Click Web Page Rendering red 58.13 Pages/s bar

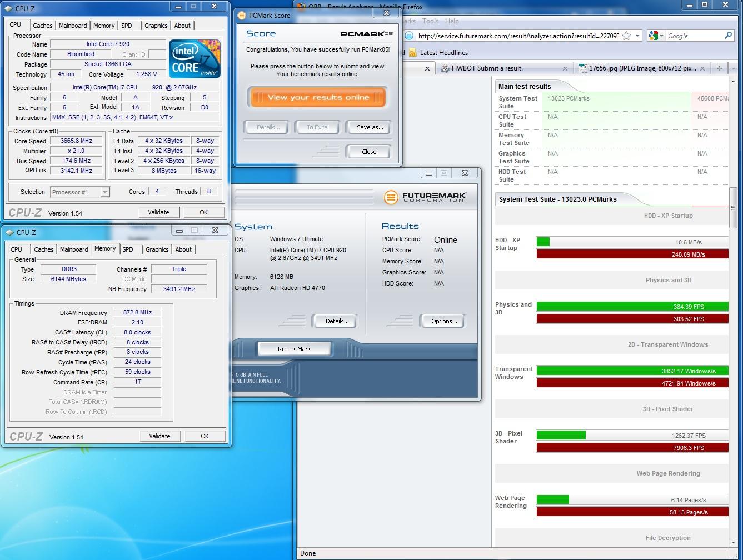[x=632, y=512]
